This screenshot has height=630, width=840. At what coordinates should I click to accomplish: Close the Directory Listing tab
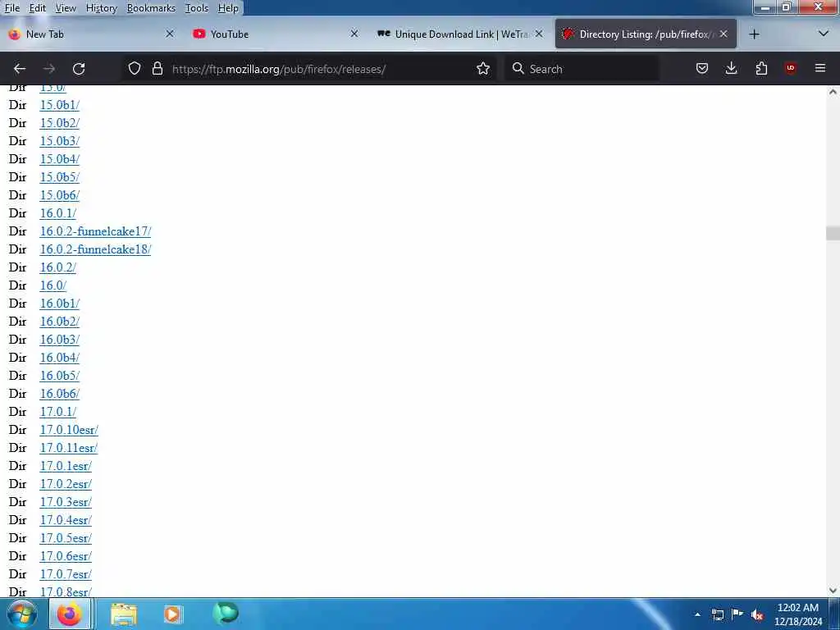tap(724, 34)
